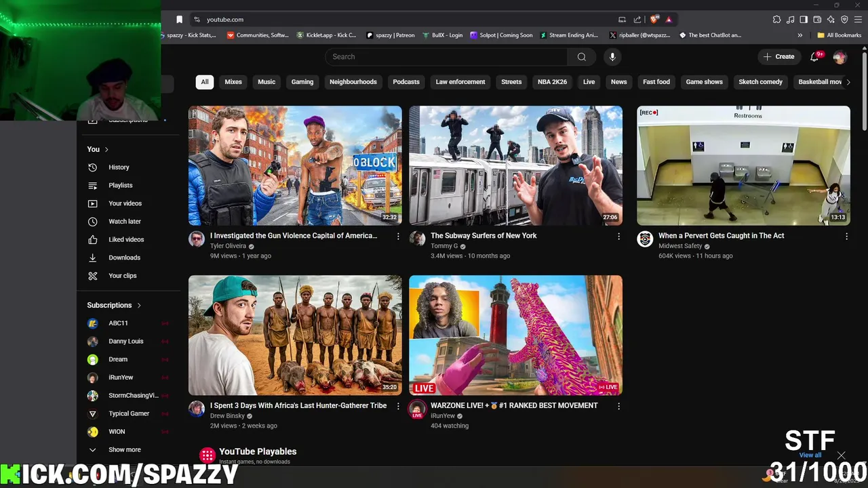
Task: Click Drew Binsky channel name
Action: [227, 416]
